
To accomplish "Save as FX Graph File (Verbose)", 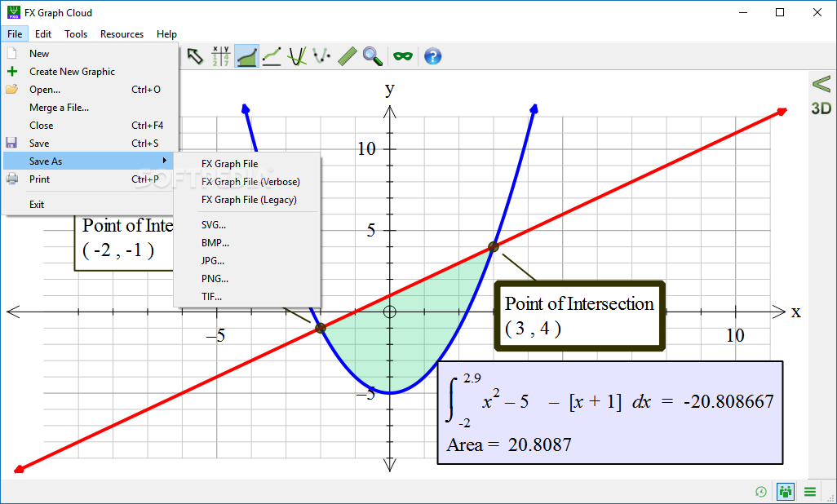I will [247, 182].
